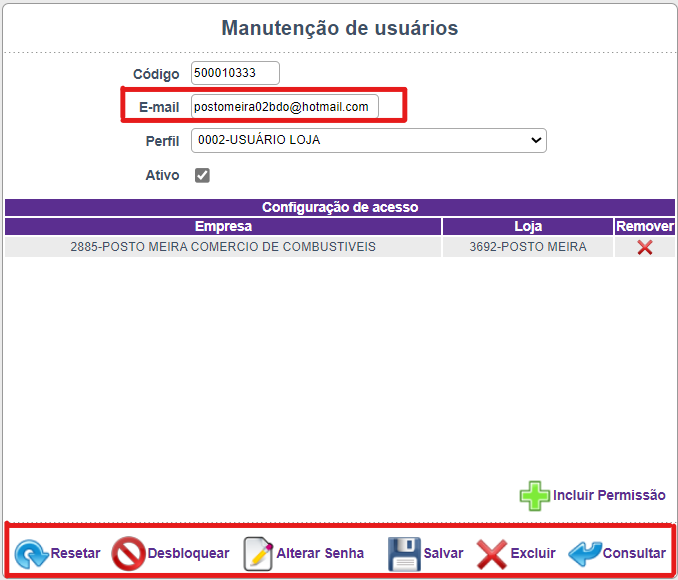The width and height of the screenshot is (678, 580).
Task: Click the Consultar text label
Action: (x=634, y=553)
